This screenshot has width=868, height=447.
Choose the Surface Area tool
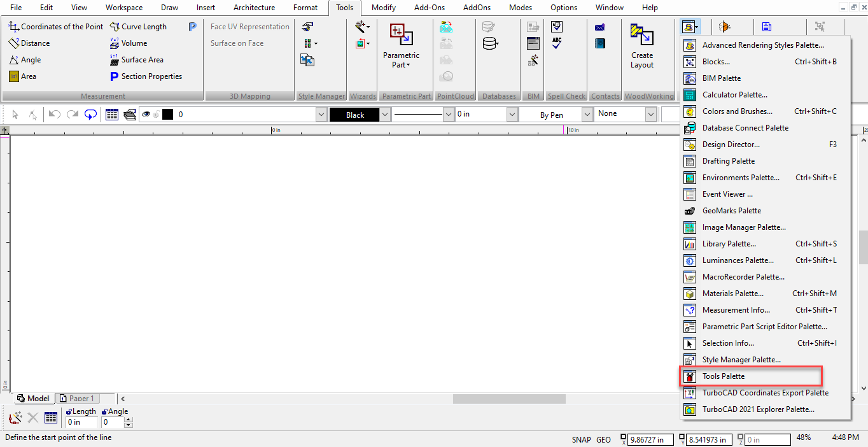click(136, 60)
